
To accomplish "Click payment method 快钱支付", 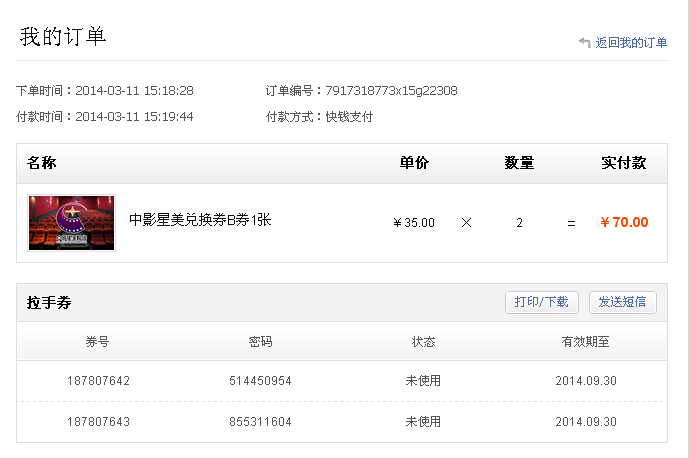I will (x=349, y=116).
